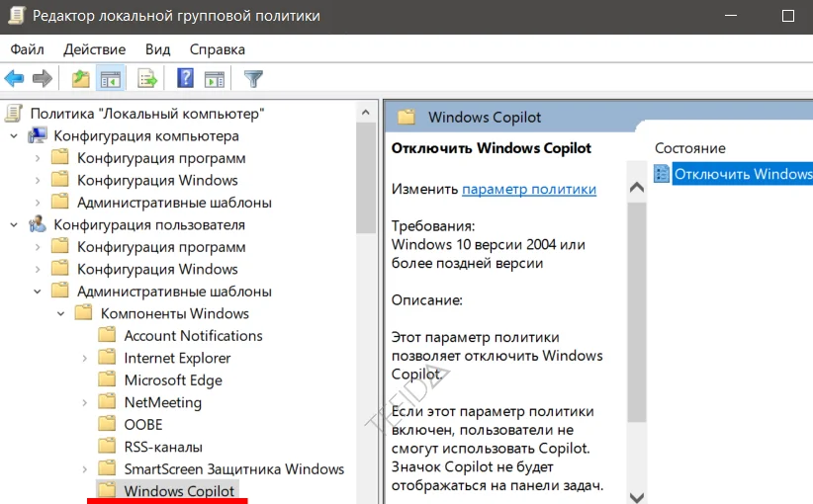
Task: Click the Filter funnel toolbar icon
Action: [x=253, y=79]
